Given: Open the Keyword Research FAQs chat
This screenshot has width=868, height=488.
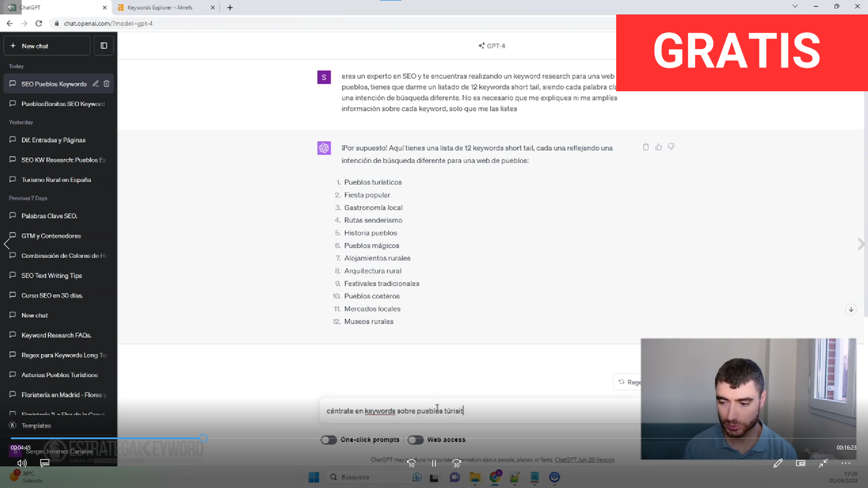Looking at the screenshot, I should tap(59, 335).
